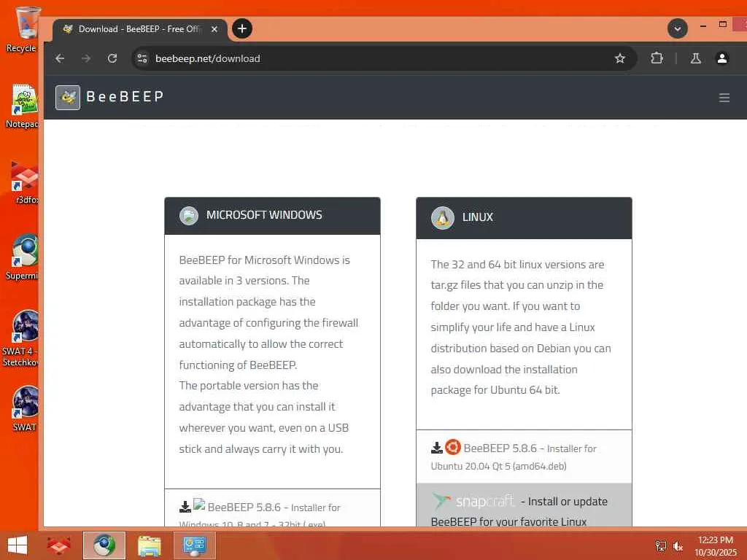Click "package for Ubuntu 64 bit." text
The image size is (747, 560).
coord(495,390)
